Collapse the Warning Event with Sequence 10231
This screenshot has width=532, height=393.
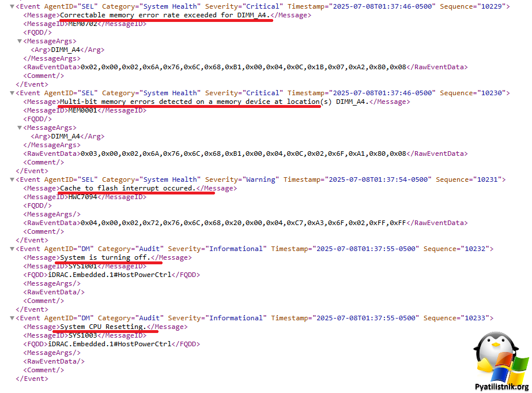coord(12,179)
